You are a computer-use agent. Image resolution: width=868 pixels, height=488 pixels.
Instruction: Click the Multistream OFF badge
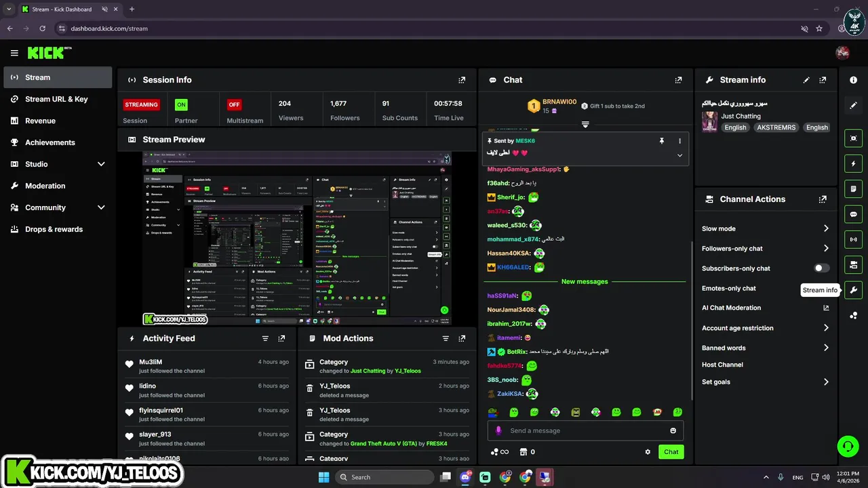(234, 104)
